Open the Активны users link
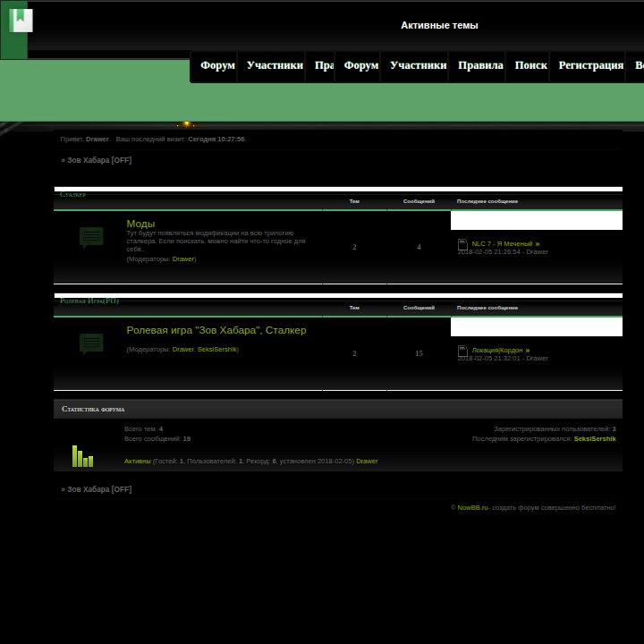This screenshot has height=644, width=644. (137, 462)
